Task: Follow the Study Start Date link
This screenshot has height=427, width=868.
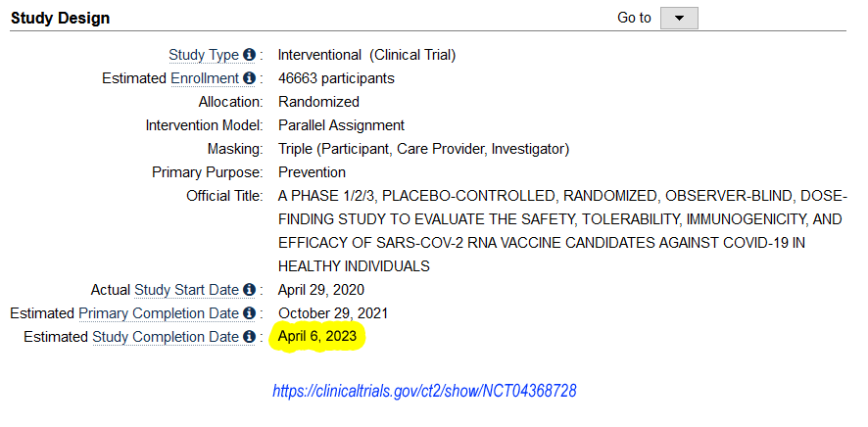Action: 186,290
